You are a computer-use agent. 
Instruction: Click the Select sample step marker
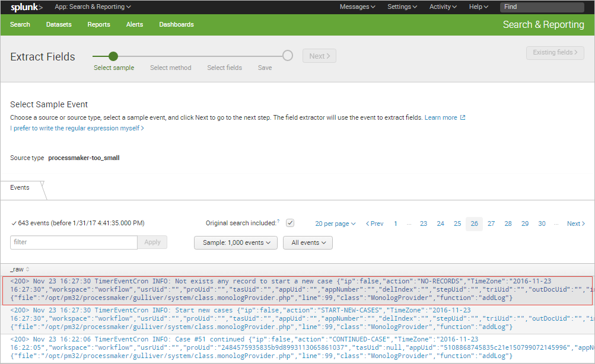113,56
